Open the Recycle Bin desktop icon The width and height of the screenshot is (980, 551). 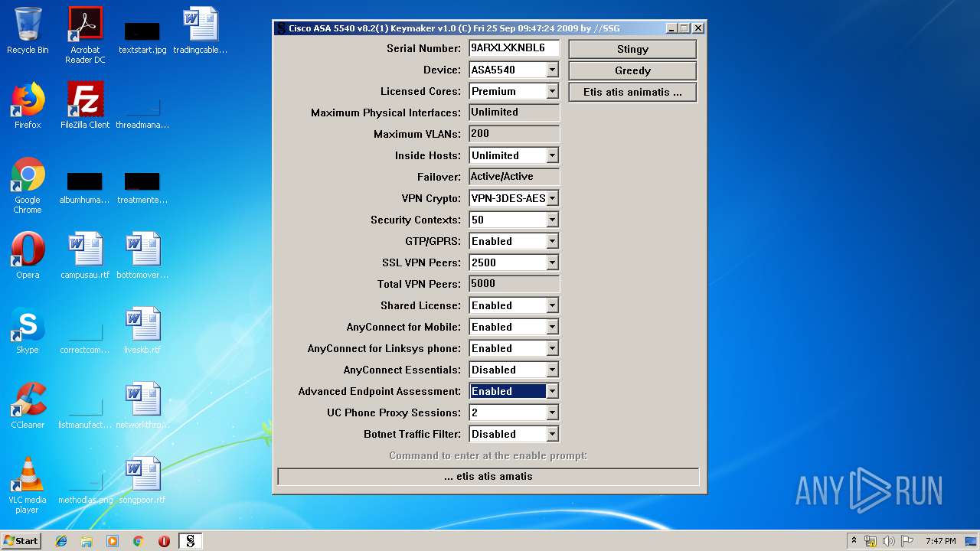click(x=28, y=31)
